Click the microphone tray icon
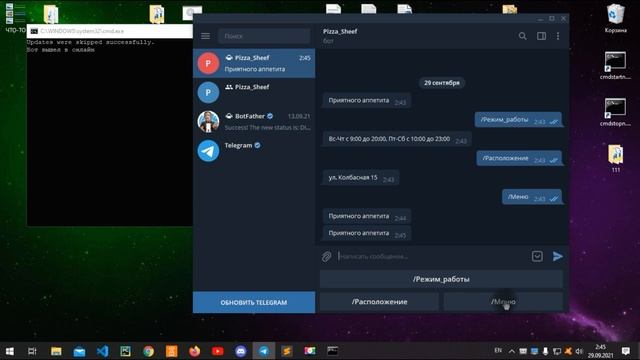 click(545, 351)
